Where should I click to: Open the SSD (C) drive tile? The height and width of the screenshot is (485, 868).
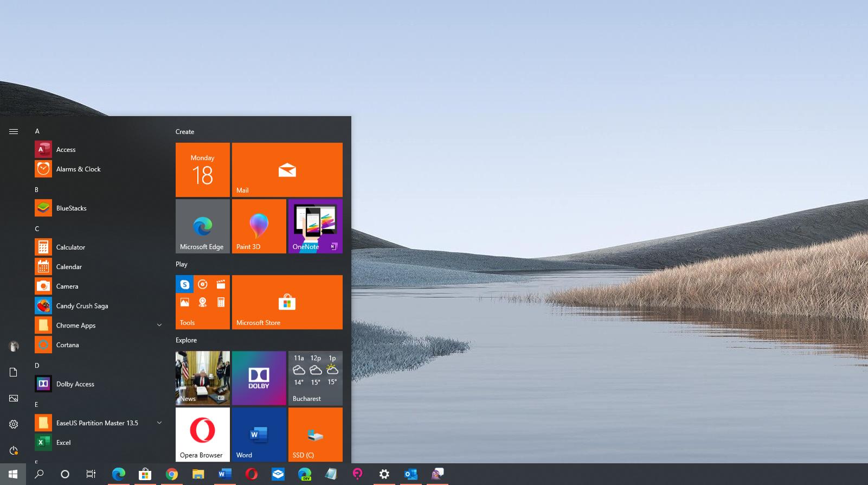(x=316, y=435)
